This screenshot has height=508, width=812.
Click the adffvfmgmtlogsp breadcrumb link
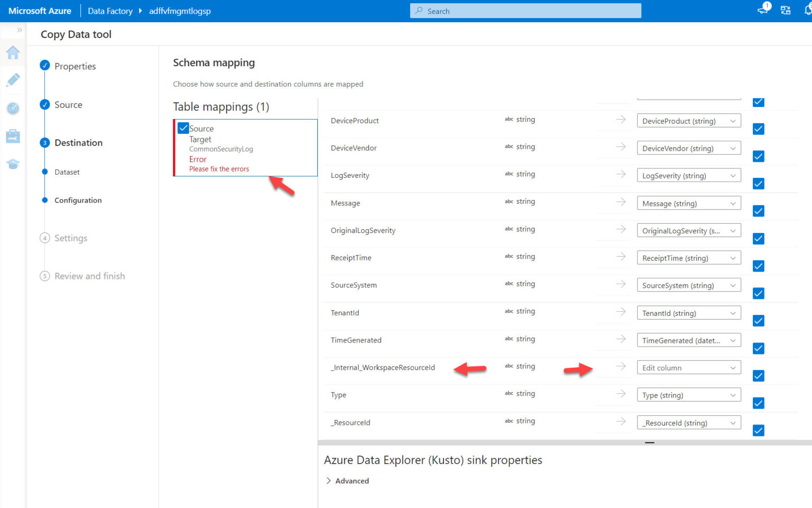tap(180, 11)
